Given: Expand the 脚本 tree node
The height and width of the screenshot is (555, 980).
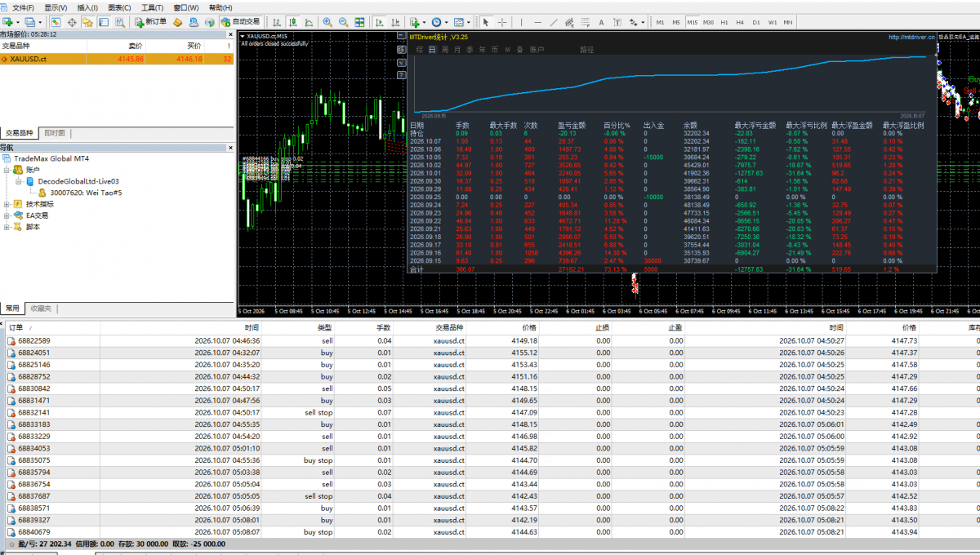Looking at the screenshot, I should point(7,227).
